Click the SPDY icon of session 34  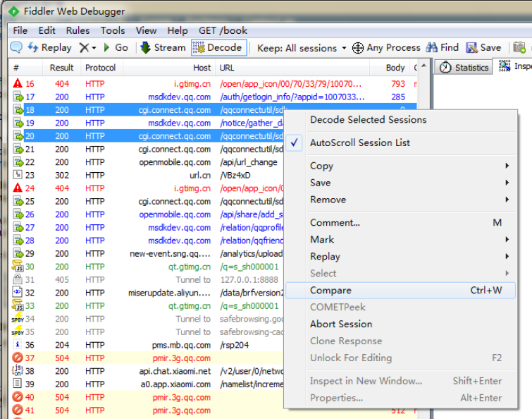18,319
